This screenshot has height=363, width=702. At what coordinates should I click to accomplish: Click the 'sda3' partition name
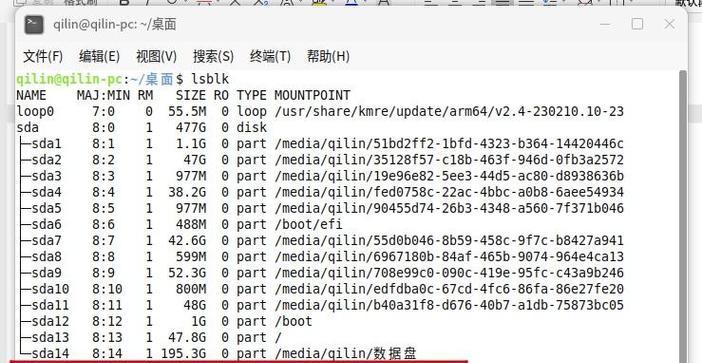pos(46,176)
